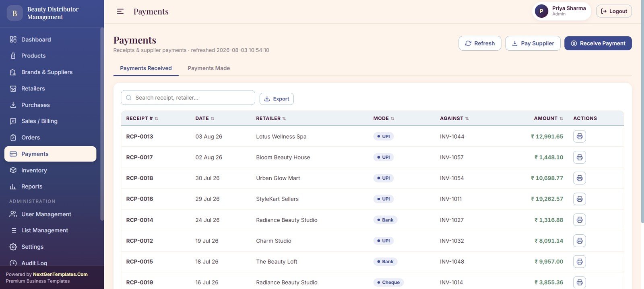This screenshot has height=289, width=644.
Task: Click invoice INV-1057
Action: [x=452, y=158]
